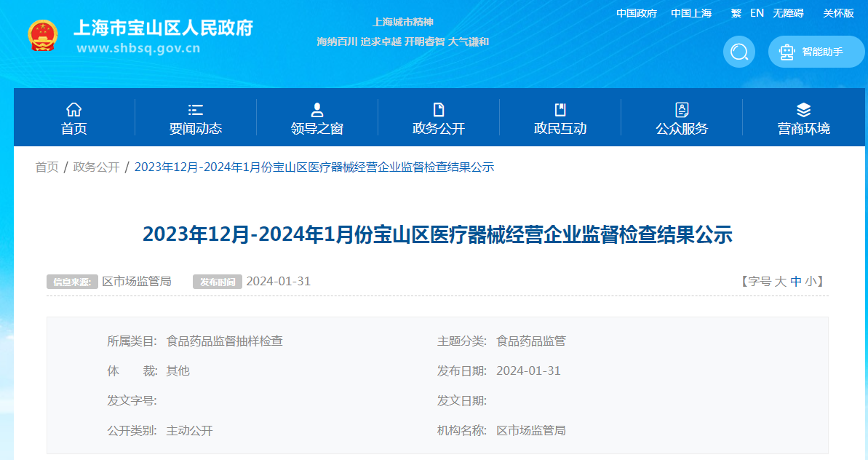Click the main article headline

point(437,234)
